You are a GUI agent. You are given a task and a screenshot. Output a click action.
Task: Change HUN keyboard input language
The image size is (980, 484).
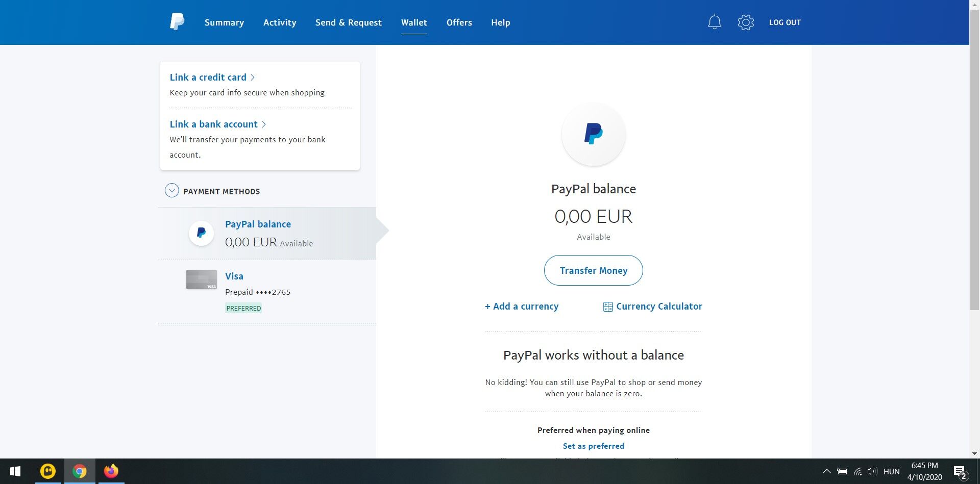[x=892, y=472]
